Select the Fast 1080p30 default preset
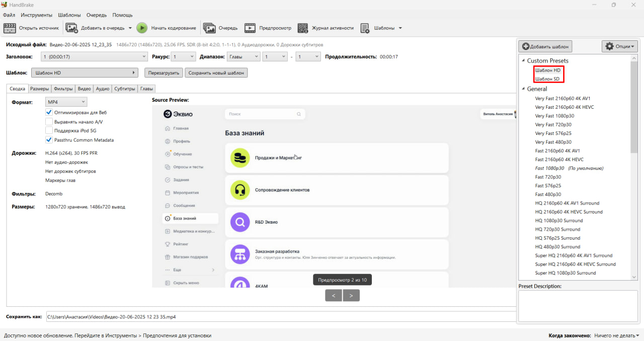 [x=569, y=168]
